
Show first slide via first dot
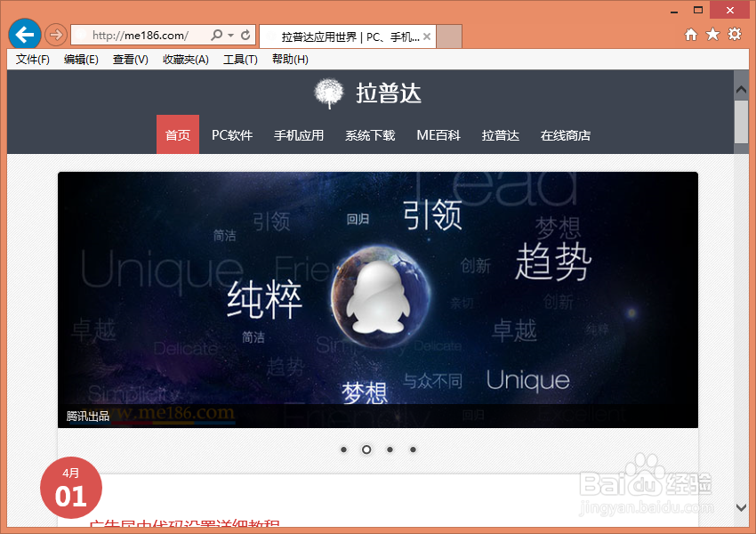pos(343,449)
